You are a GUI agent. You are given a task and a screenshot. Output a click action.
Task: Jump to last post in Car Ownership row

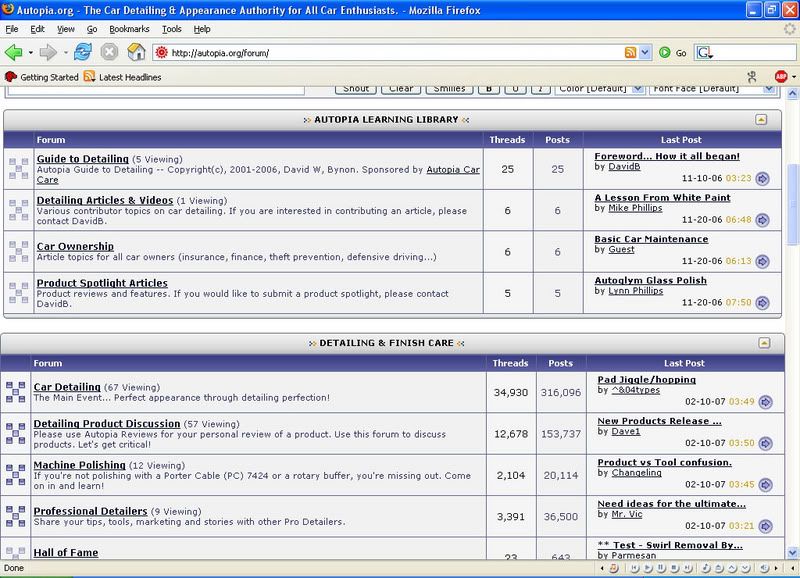[762, 261]
